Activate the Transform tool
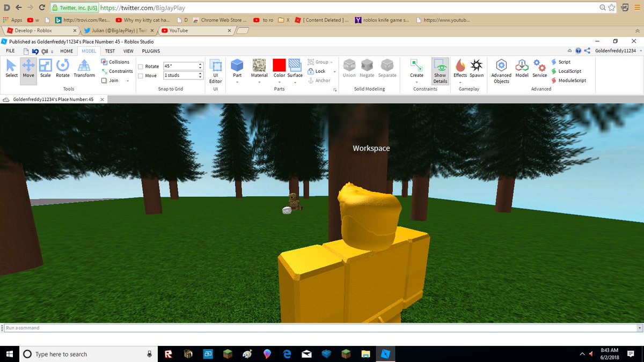Viewport: 644px width, 362px height. coord(84,69)
